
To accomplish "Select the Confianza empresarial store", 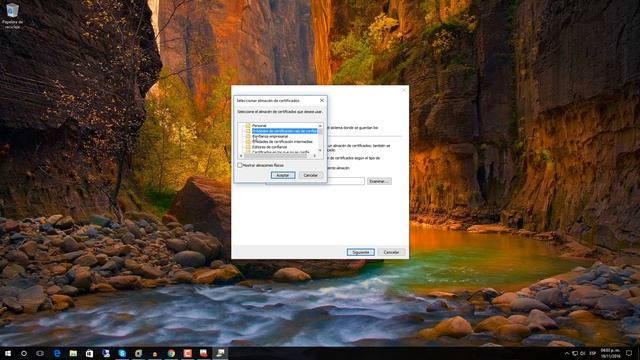I will coord(270,136).
